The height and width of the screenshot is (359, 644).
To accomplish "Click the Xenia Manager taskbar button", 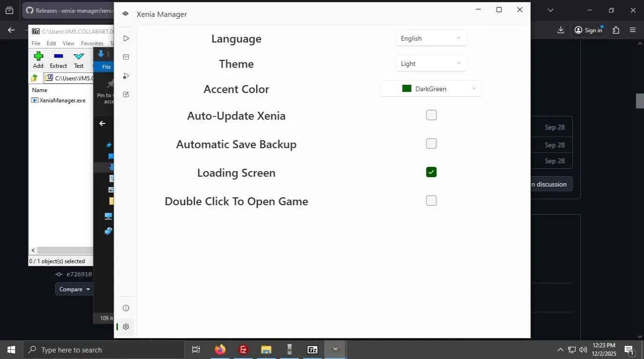I will coord(335,350).
